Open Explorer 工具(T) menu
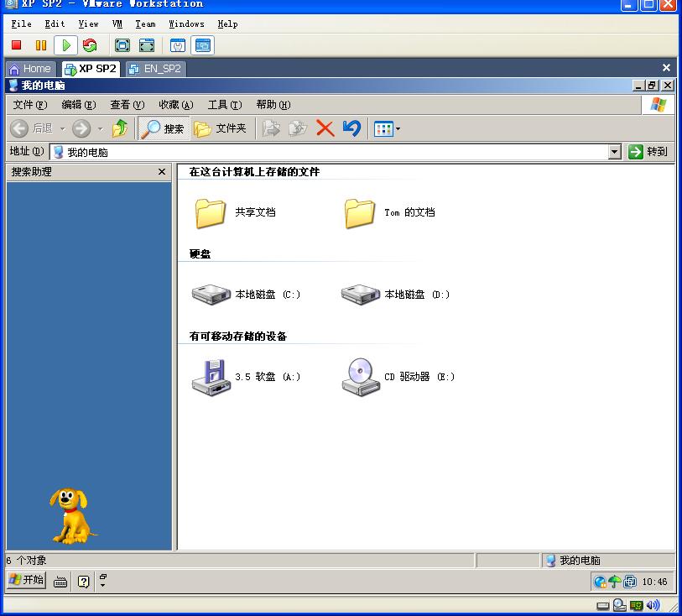 (225, 105)
